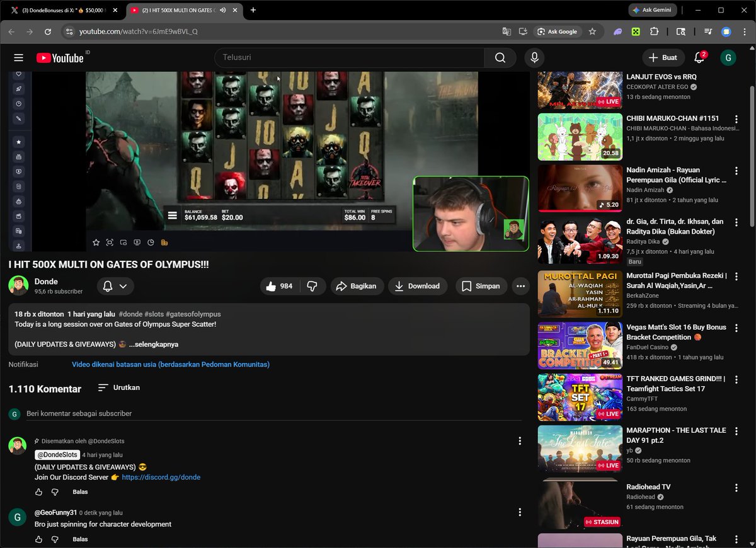Open the CHIBI MARUKO-CHAN #1151 thumbnail
This screenshot has height=548, width=756.
click(x=580, y=137)
